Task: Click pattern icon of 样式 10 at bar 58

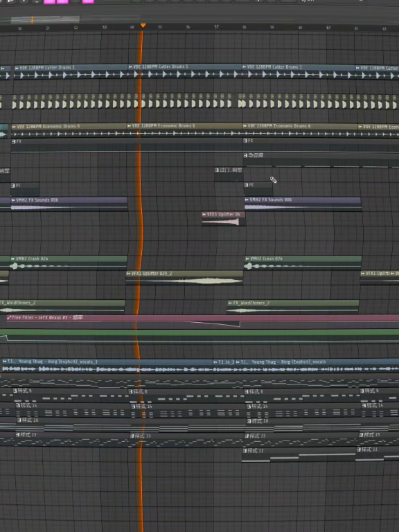Action: click(x=249, y=421)
